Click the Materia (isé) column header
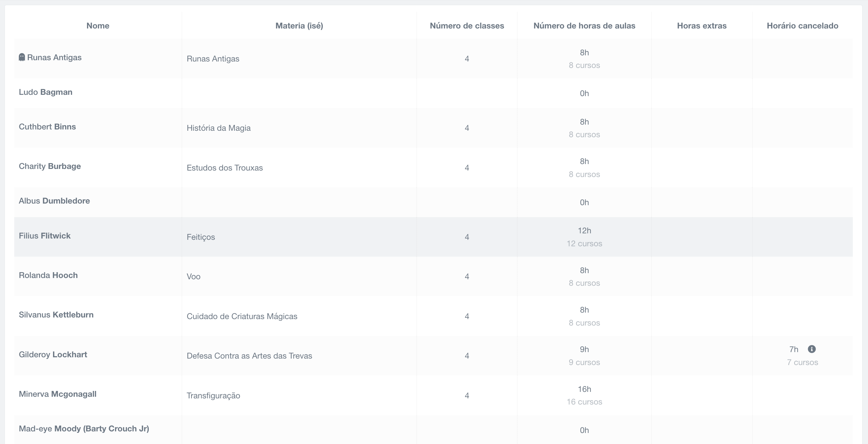868x444 pixels. tap(299, 26)
